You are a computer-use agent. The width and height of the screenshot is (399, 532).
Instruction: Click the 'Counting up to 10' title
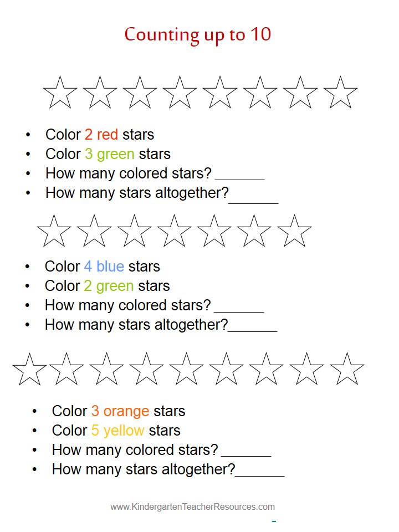[x=198, y=35]
